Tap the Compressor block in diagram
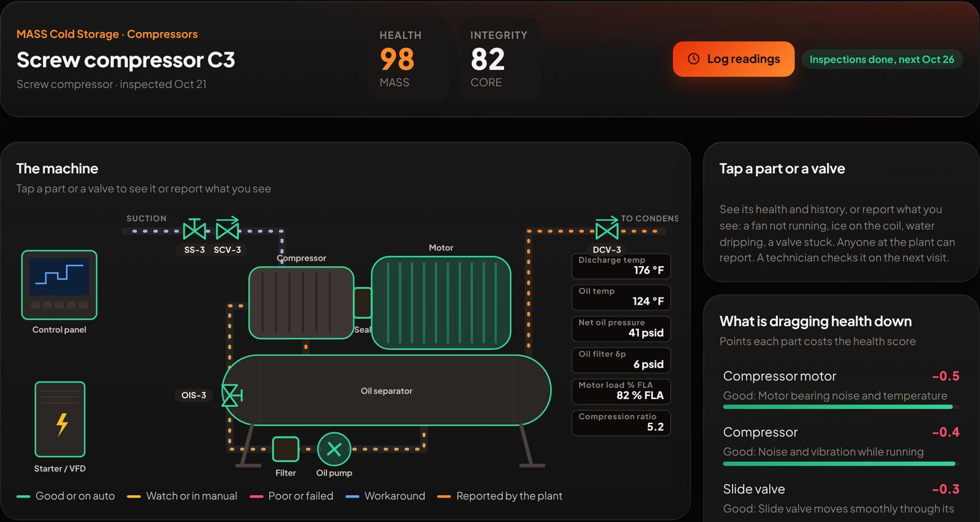Viewport: 980px width, 522px height. (x=301, y=302)
